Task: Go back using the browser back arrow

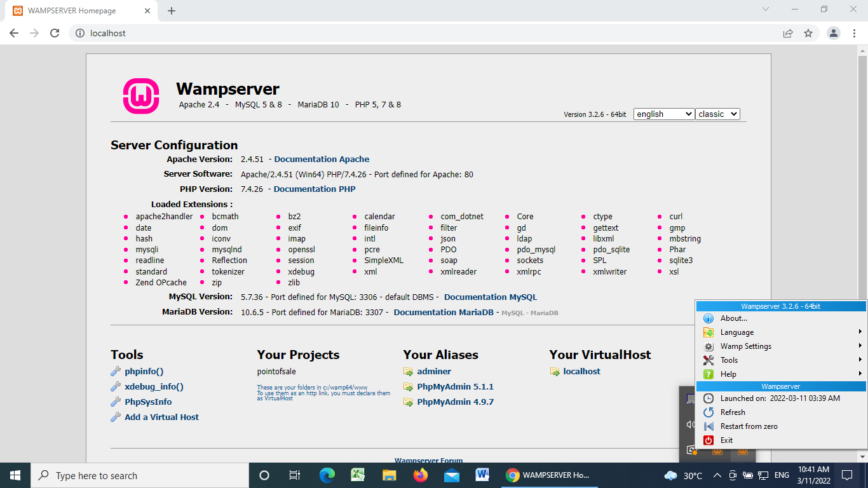Action: click(x=14, y=33)
